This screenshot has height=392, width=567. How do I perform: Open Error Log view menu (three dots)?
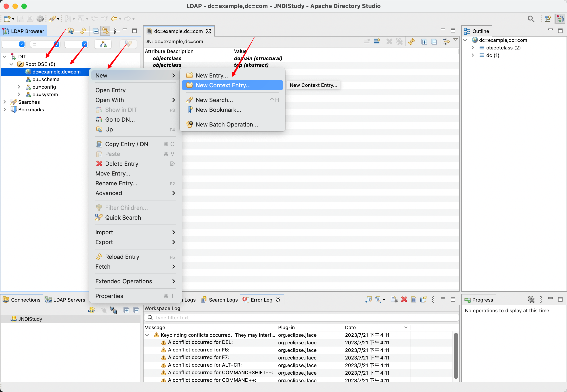pyautogui.click(x=433, y=299)
